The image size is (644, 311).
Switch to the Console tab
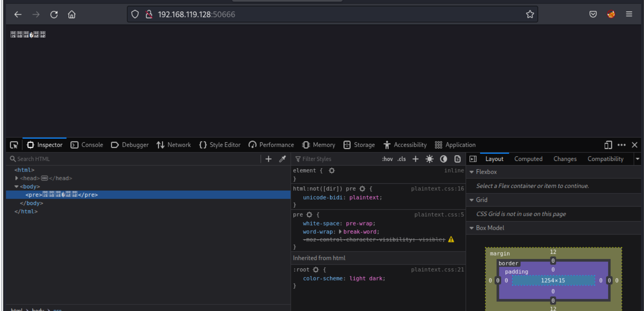[87, 145]
